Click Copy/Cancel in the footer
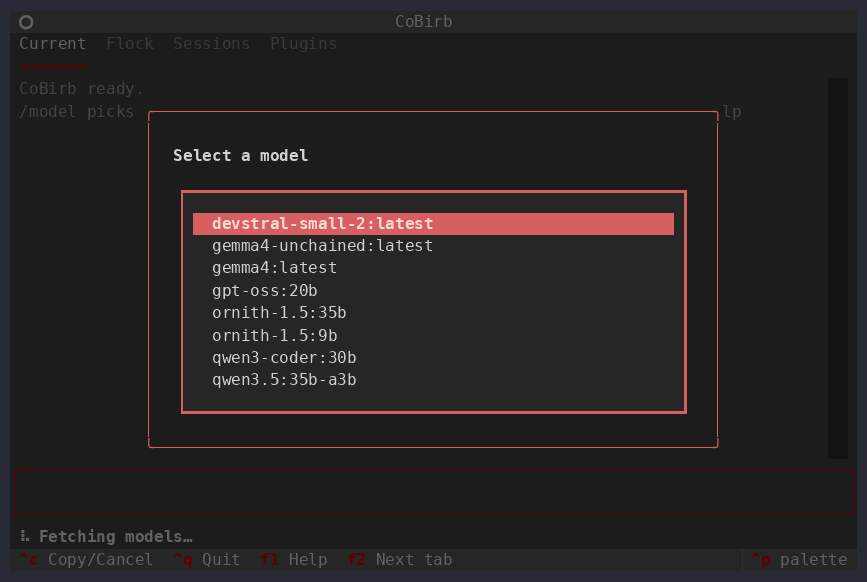 (86, 560)
